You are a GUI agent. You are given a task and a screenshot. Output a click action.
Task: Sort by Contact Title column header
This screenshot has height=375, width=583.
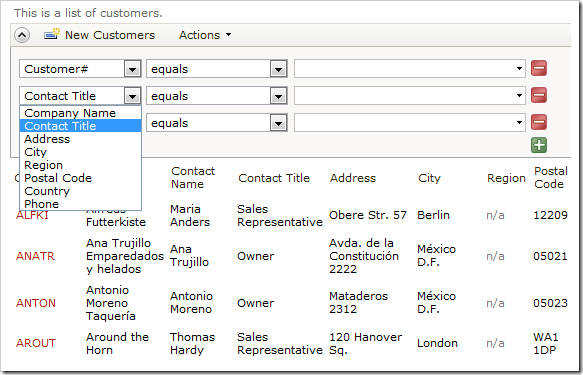[x=274, y=178]
